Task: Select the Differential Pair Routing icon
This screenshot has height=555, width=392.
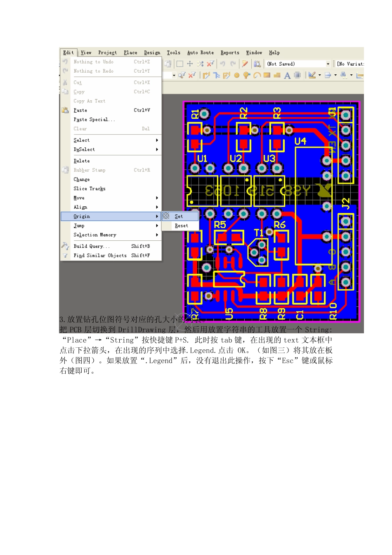Action: point(217,75)
